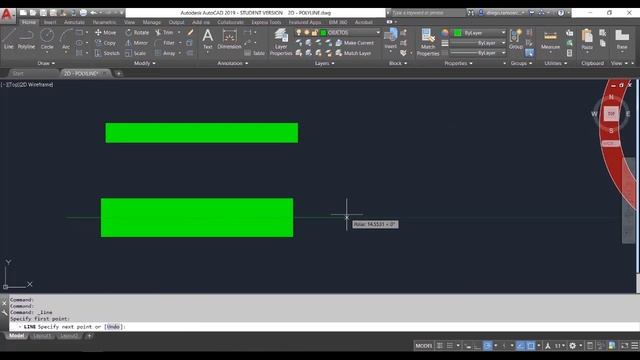
Task: Select the Dimension tool
Action: coord(229,39)
